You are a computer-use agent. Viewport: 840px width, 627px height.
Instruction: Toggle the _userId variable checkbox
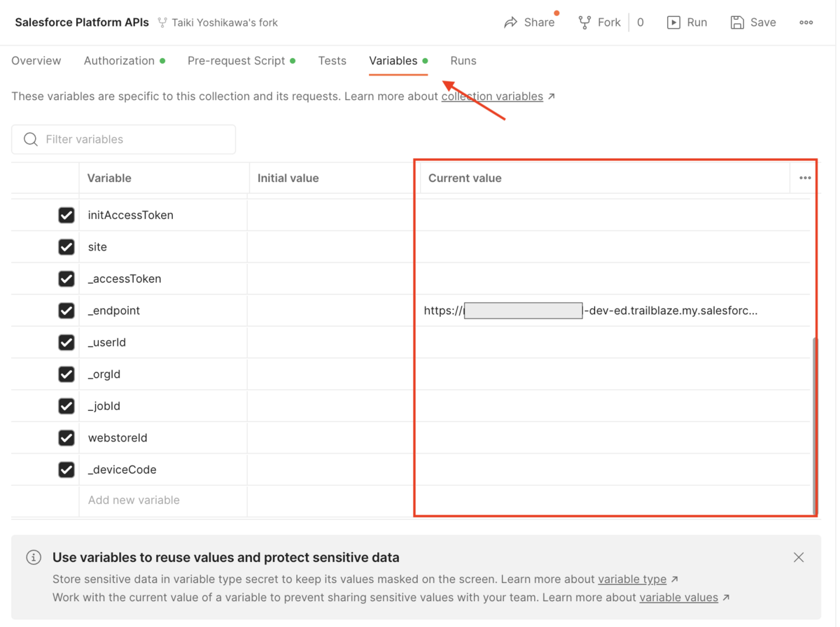point(66,342)
